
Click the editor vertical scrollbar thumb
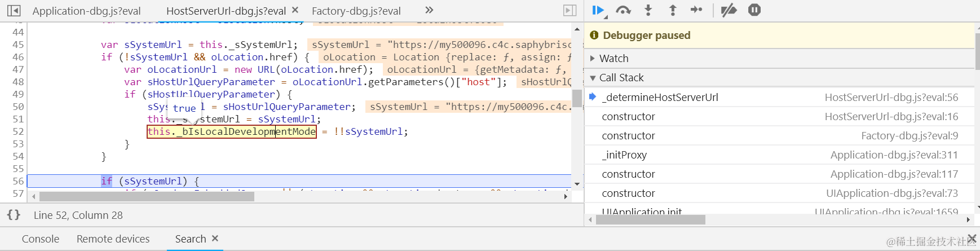(577, 98)
